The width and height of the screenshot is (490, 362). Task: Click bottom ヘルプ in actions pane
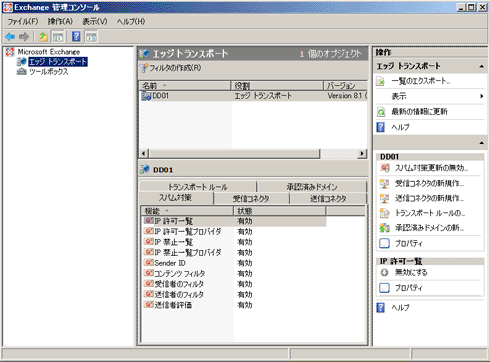(400, 308)
